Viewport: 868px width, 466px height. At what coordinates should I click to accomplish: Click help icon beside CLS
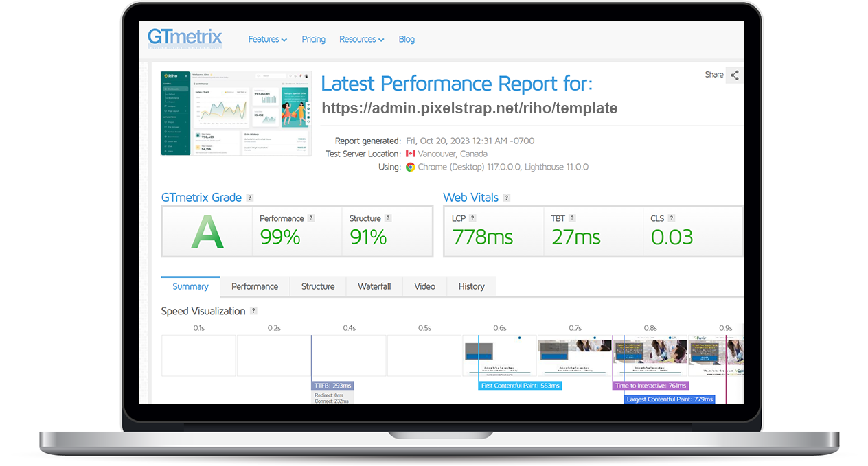pos(672,218)
